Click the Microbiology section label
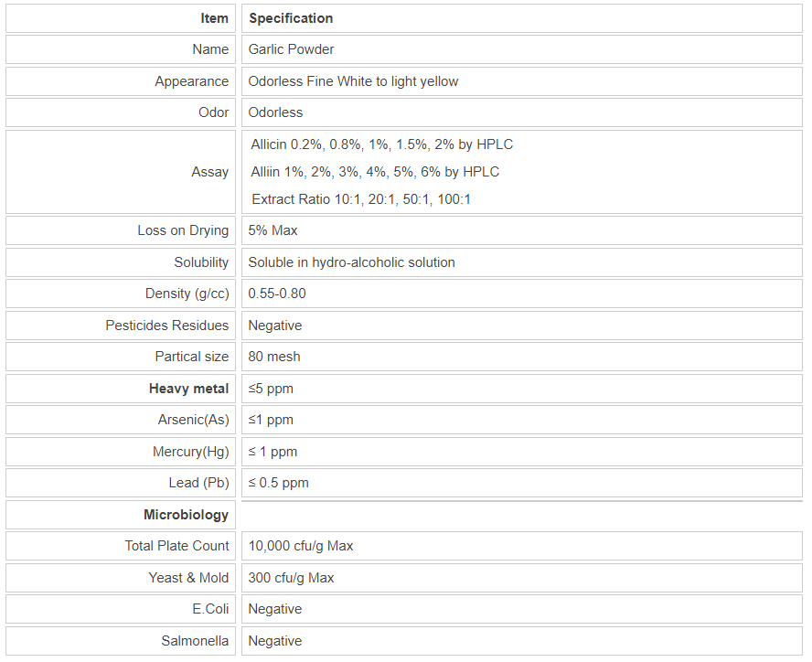Screen dimensions: 812x662 coord(186,515)
